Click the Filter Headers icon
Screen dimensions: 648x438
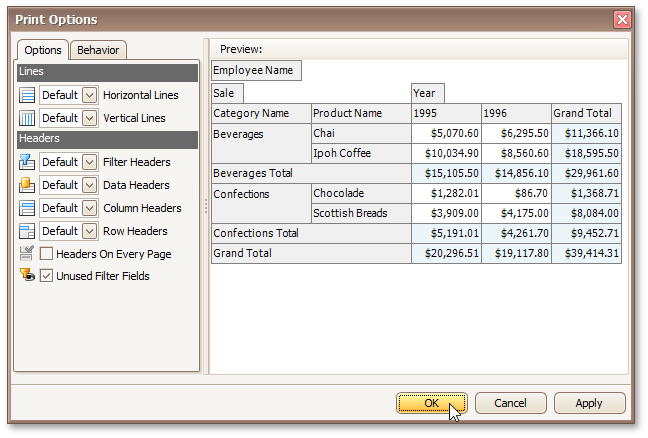(27, 162)
